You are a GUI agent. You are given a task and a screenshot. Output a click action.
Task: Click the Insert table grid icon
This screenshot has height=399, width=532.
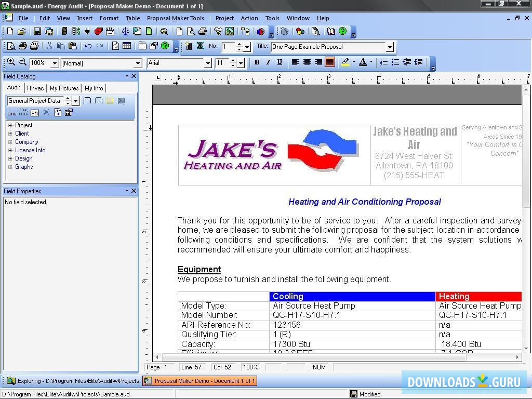click(x=127, y=46)
